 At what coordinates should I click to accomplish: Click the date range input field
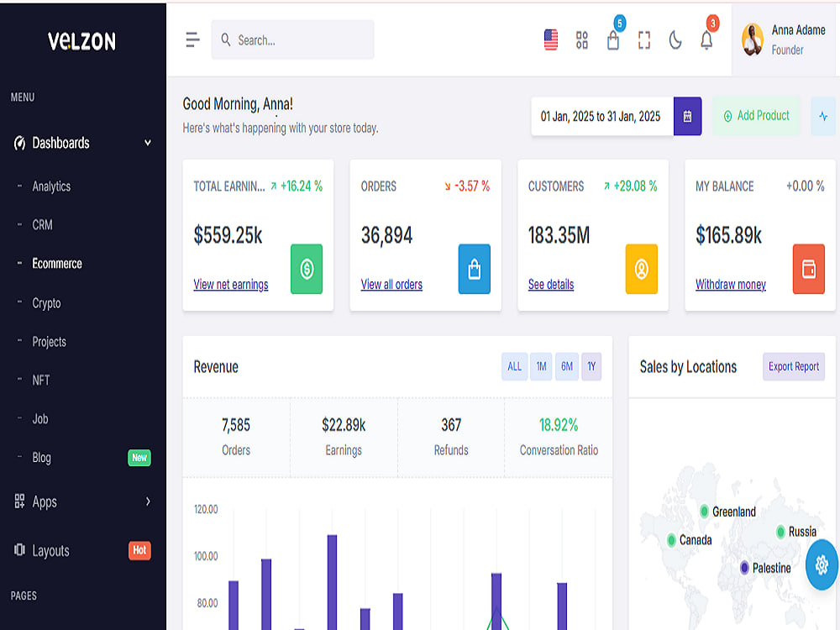tap(602, 116)
